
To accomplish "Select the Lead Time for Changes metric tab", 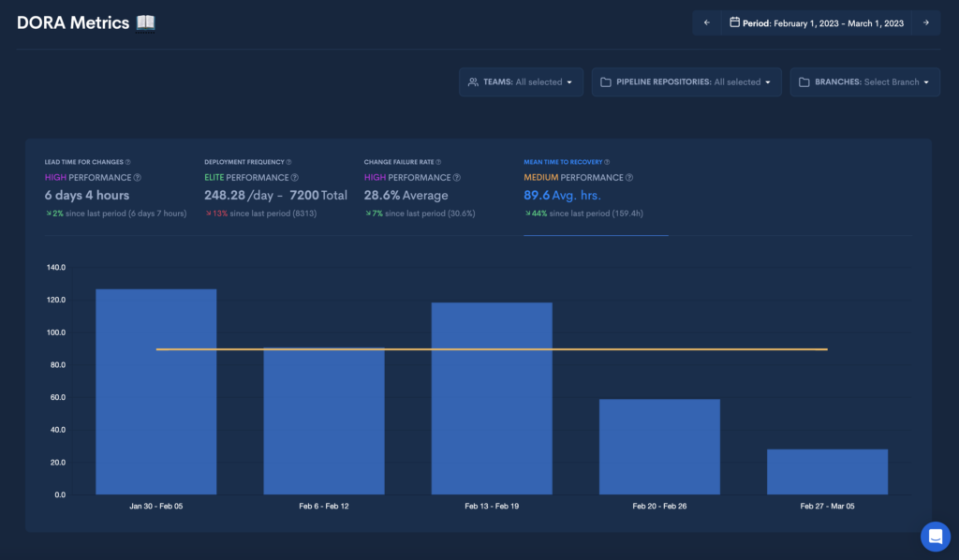I will click(x=115, y=189).
